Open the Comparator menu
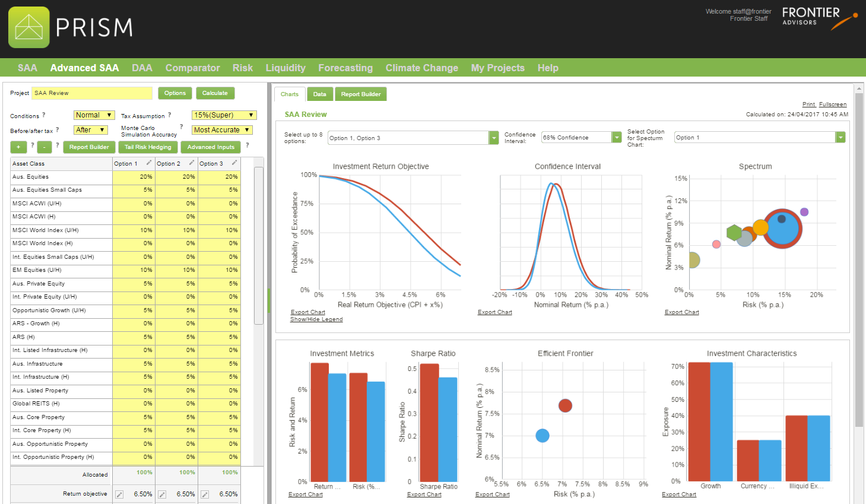The height and width of the screenshot is (504, 866). click(192, 68)
